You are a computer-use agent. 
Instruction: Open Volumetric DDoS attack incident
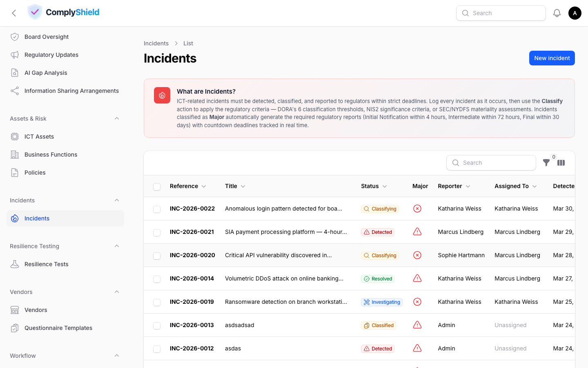pyautogui.click(x=284, y=278)
